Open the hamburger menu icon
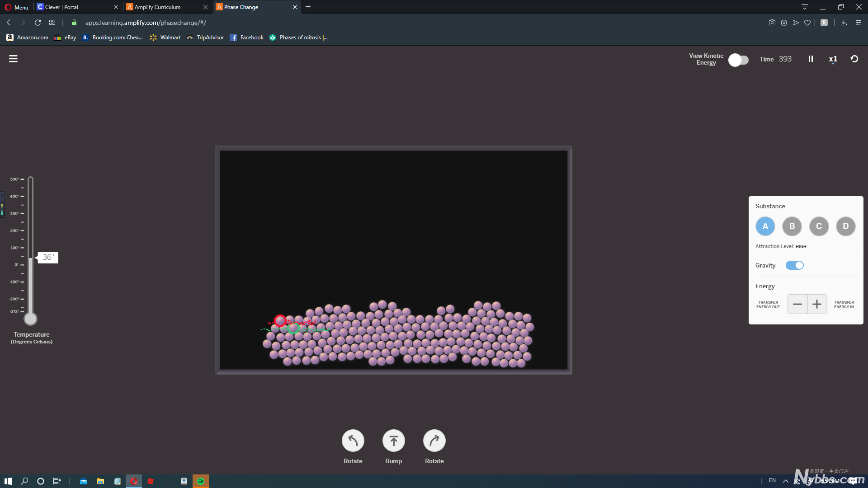Screen dimensions: 868x488 tap(13, 59)
